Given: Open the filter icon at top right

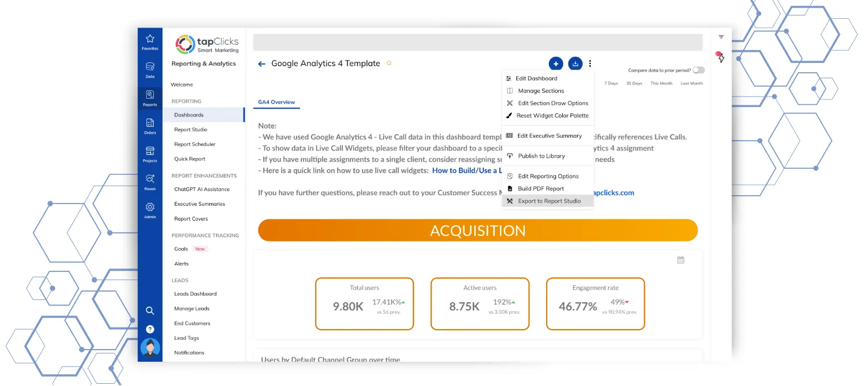Looking at the screenshot, I should [x=721, y=37].
